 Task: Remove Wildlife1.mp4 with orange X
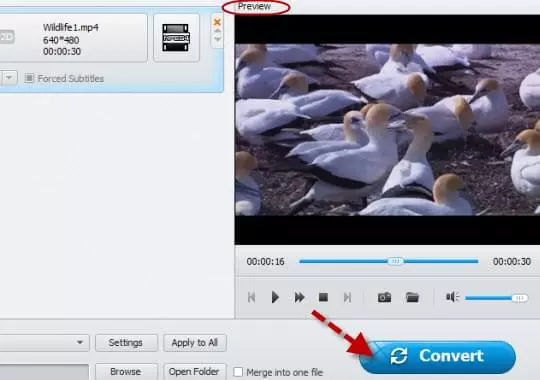coord(217,22)
